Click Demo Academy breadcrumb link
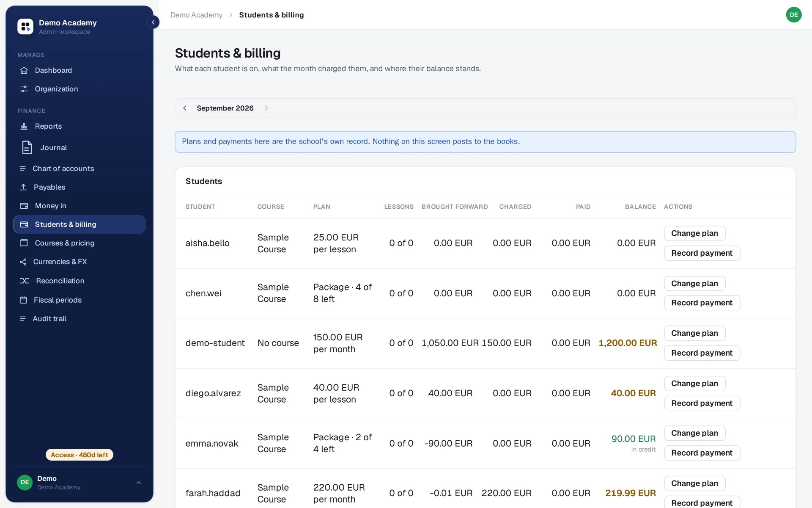 click(196, 15)
